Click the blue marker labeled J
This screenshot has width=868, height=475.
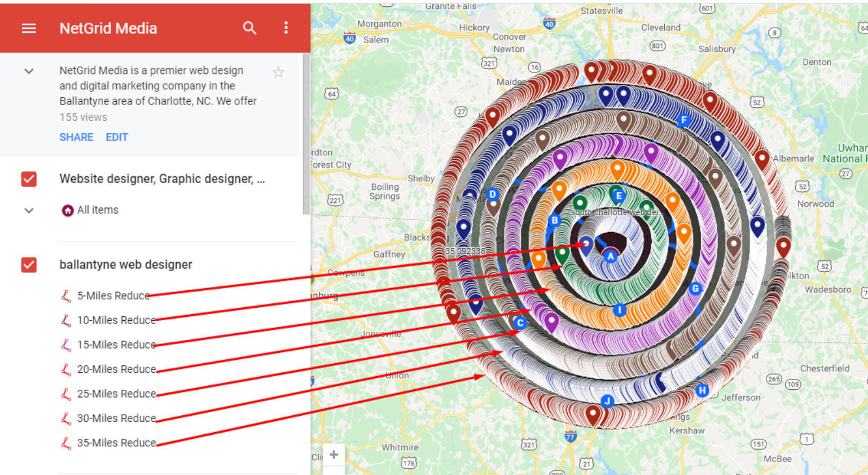click(x=607, y=402)
